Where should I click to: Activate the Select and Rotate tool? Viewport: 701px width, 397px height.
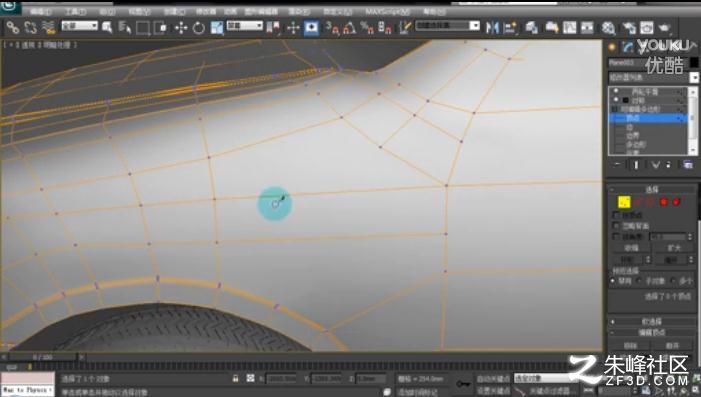tap(198, 28)
